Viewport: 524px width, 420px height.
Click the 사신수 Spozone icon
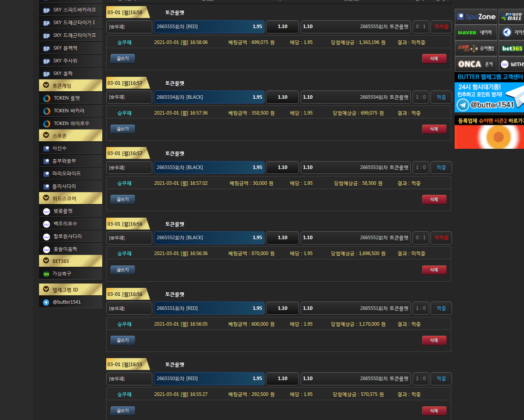47,149
